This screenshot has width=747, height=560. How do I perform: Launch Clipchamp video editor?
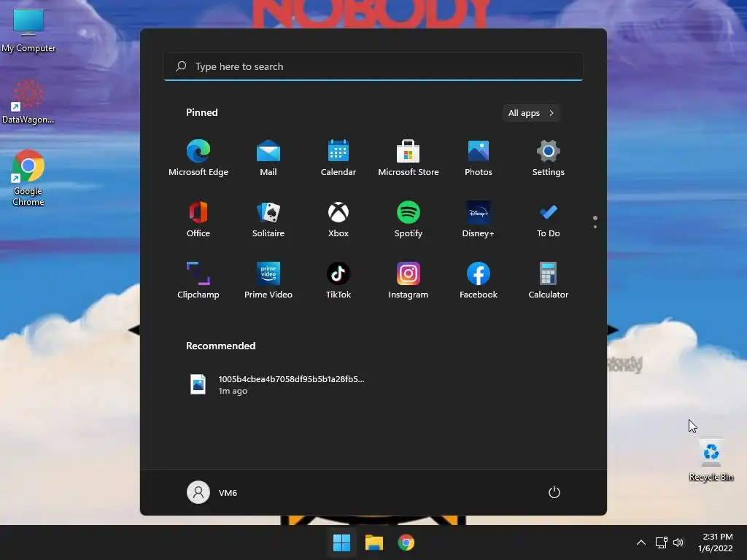point(198,281)
